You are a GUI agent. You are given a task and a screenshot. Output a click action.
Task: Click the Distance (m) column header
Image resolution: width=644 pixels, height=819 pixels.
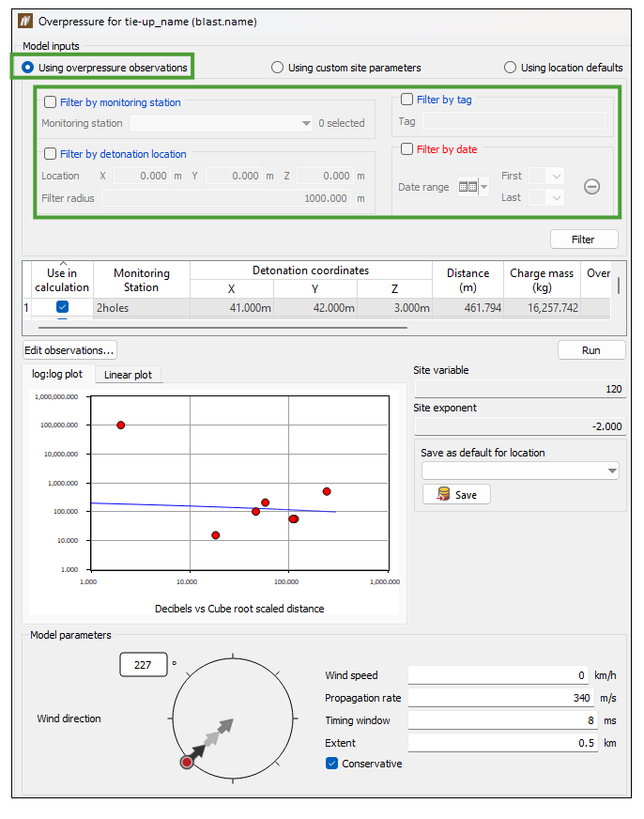468,280
